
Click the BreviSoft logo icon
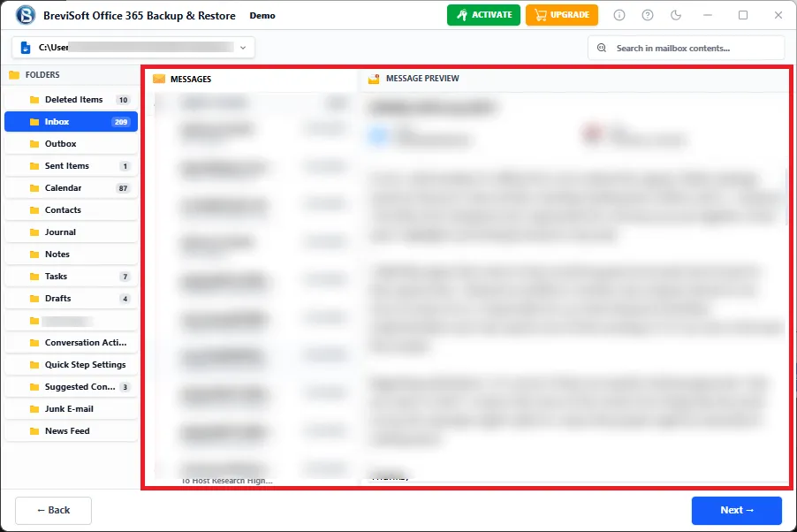(26, 15)
